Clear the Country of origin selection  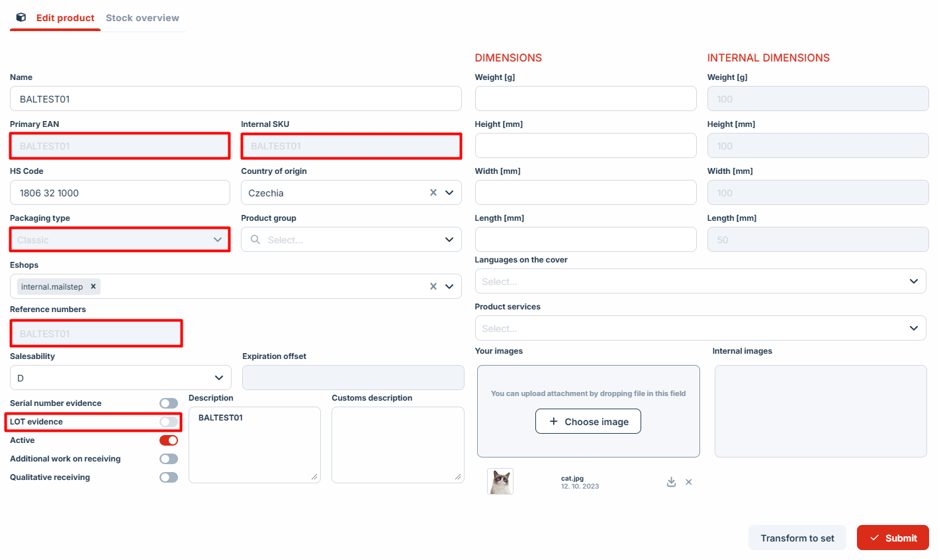433,192
